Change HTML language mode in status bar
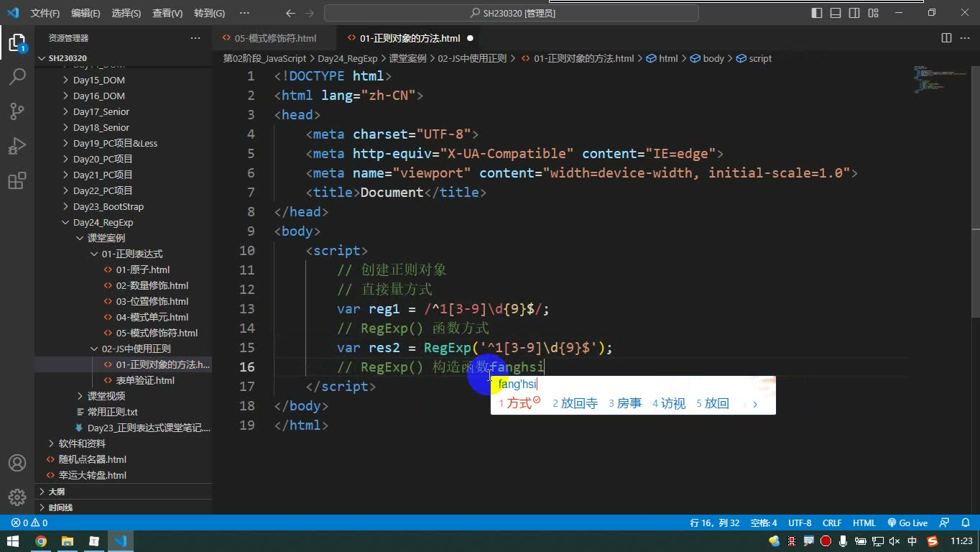This screenshot has height=552, width=980. coord(864,523)
